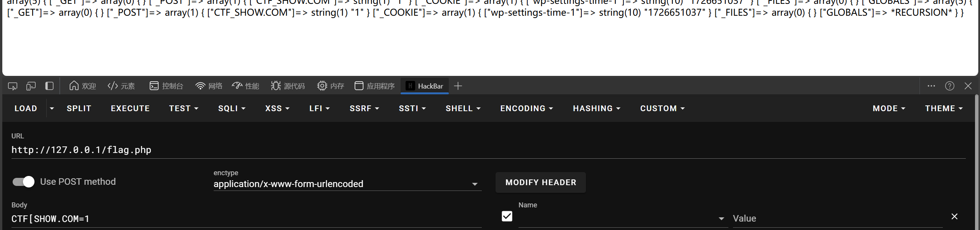Open the arrow dropdown next to LOAD
The height and width of the screenshot is (230, 980).
tap(52, 108)
